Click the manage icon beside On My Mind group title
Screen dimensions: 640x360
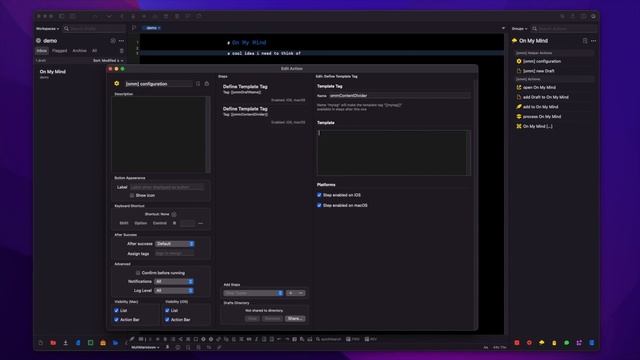pyautogui.click(x=585, y=41)
